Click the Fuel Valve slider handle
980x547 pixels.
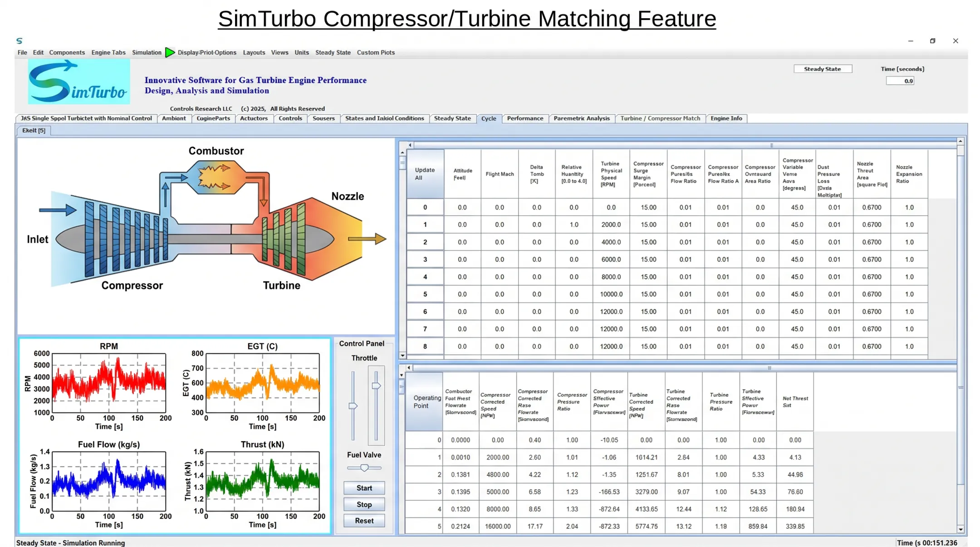tap(364, 468)
